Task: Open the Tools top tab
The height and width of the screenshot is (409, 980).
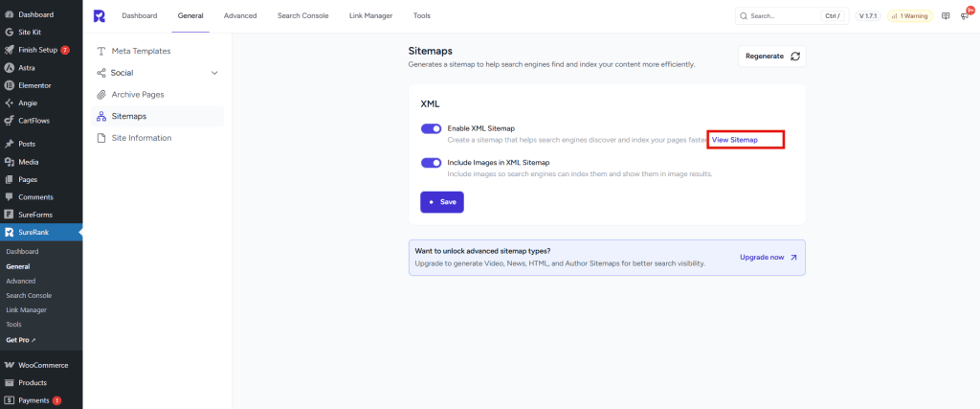Action: (422, 16)
